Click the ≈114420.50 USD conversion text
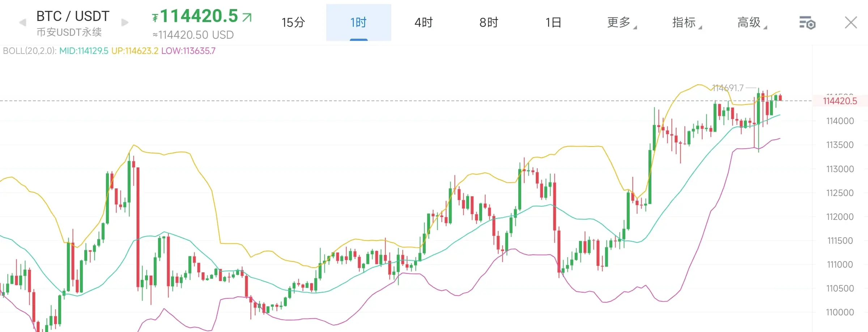 pos(193,35)
